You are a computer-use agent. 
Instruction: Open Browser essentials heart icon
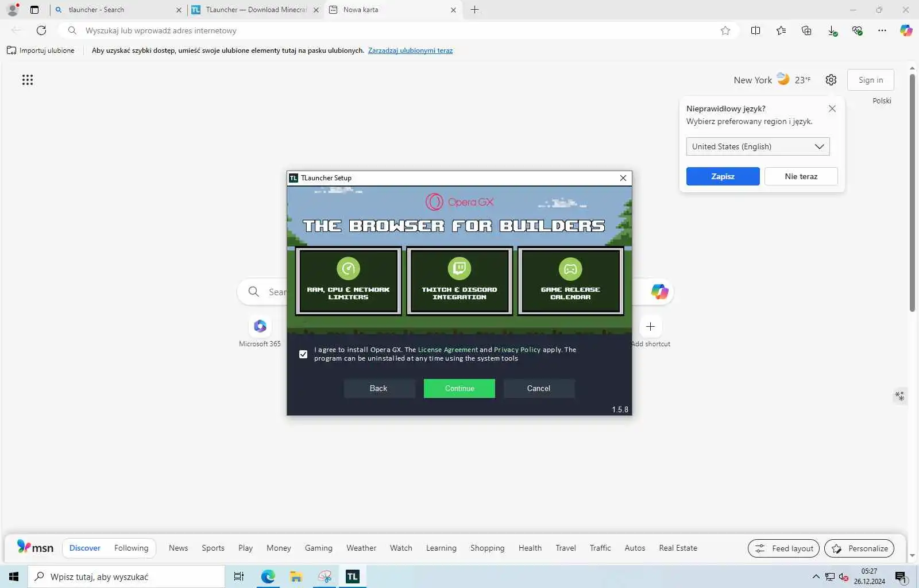coord(857,30)
